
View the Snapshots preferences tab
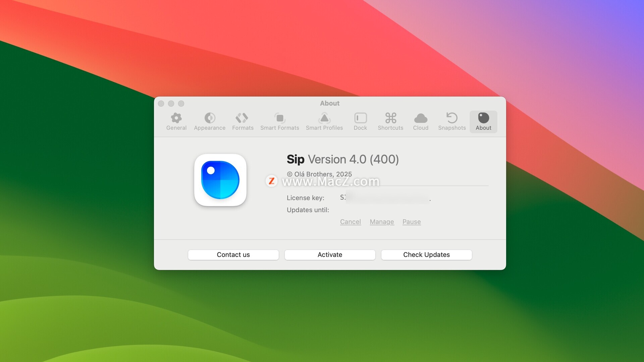452,122
